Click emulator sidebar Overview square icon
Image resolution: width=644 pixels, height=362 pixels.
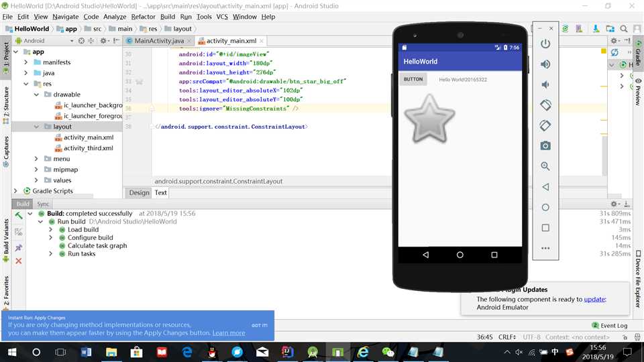[x=545, y=228]
